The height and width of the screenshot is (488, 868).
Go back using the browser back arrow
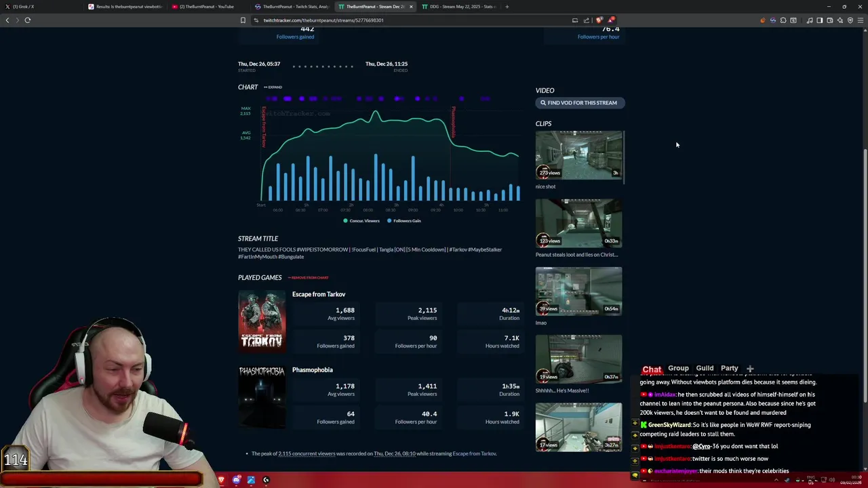tap(7, 20)
